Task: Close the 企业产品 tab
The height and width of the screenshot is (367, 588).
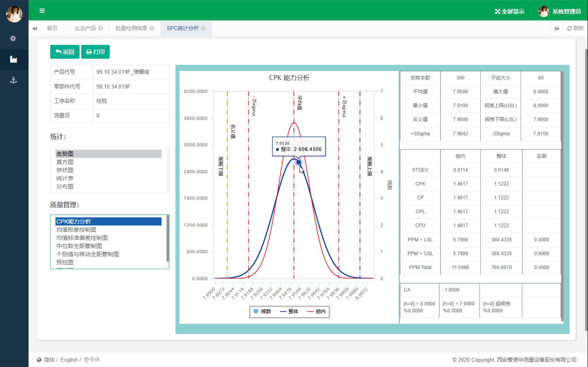Action: tap(100, 28)
